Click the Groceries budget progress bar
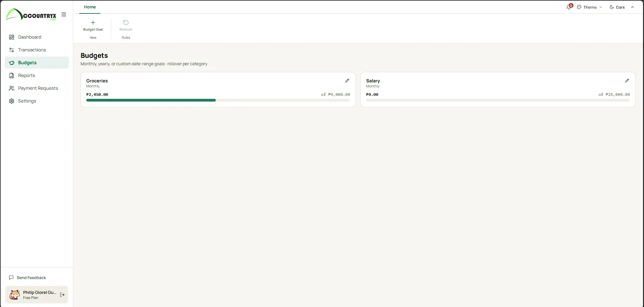Image resolution: width=644 pixels, height=307 pixels. (x=218, y=100)
